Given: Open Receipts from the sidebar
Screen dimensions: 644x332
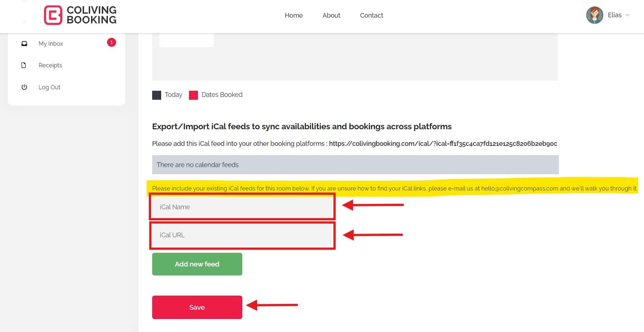Looking at the screenshot, I should (50, 65).
